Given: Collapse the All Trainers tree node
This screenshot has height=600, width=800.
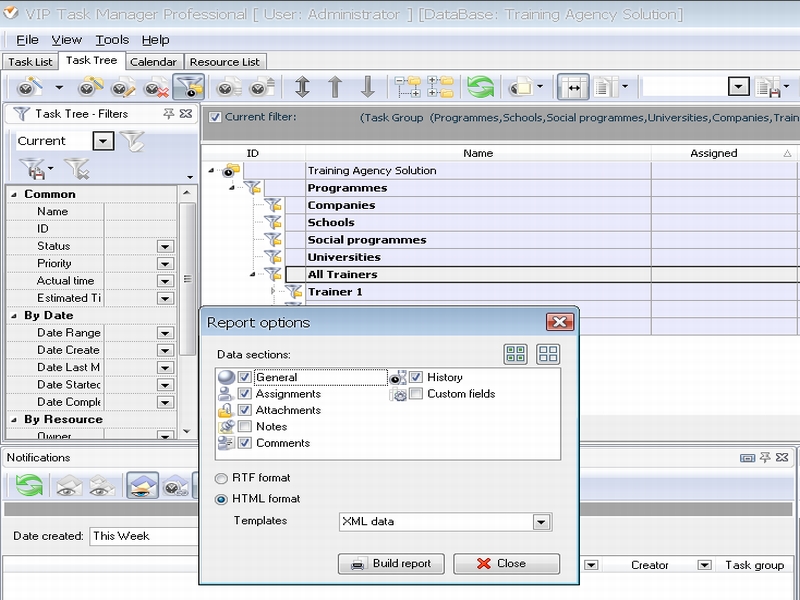Looking at the screenshot, I should click(254, 274).
